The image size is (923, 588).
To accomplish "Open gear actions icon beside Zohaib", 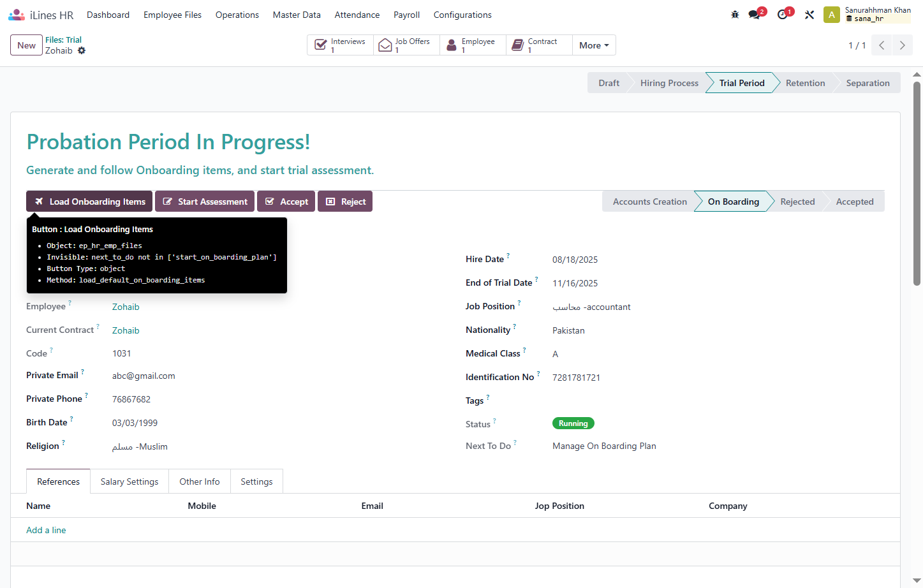I will click(82, 50).
